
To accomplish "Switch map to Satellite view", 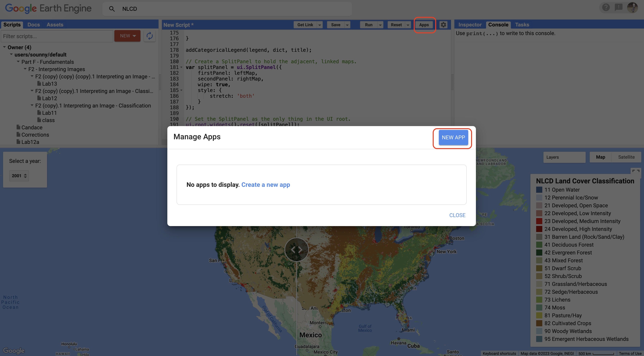I will pos(626,157).
